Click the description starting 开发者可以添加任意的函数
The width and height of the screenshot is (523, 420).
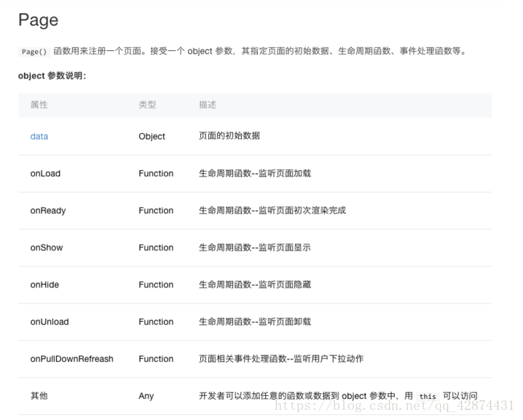click(338, 396)
